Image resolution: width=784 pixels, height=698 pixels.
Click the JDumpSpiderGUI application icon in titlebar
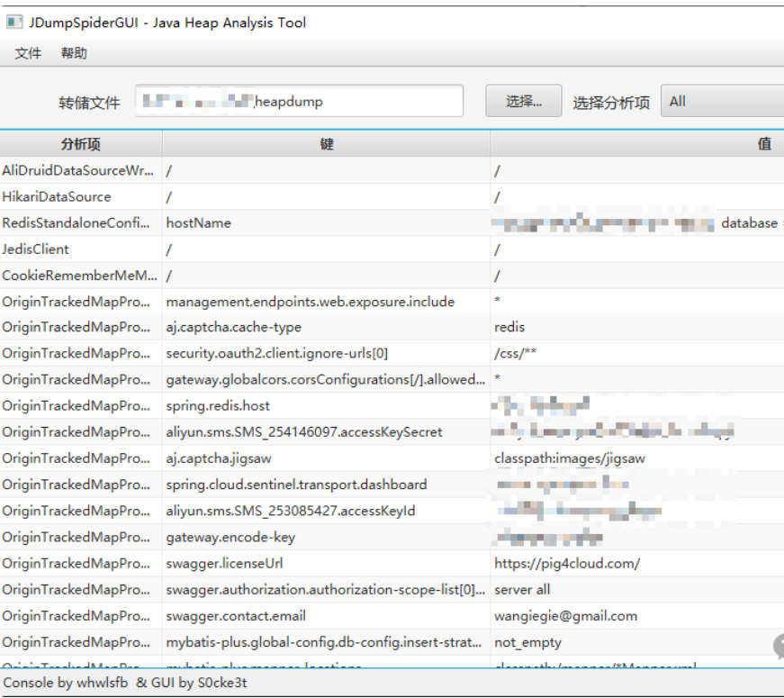(14, 22)
